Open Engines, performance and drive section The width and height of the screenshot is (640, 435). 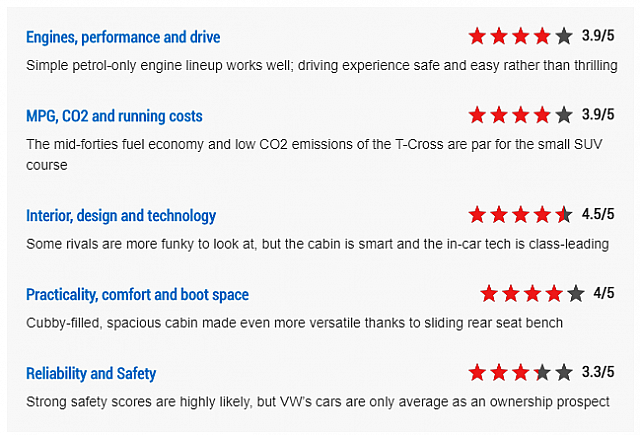pyautogui.click(x=123, y=37)
